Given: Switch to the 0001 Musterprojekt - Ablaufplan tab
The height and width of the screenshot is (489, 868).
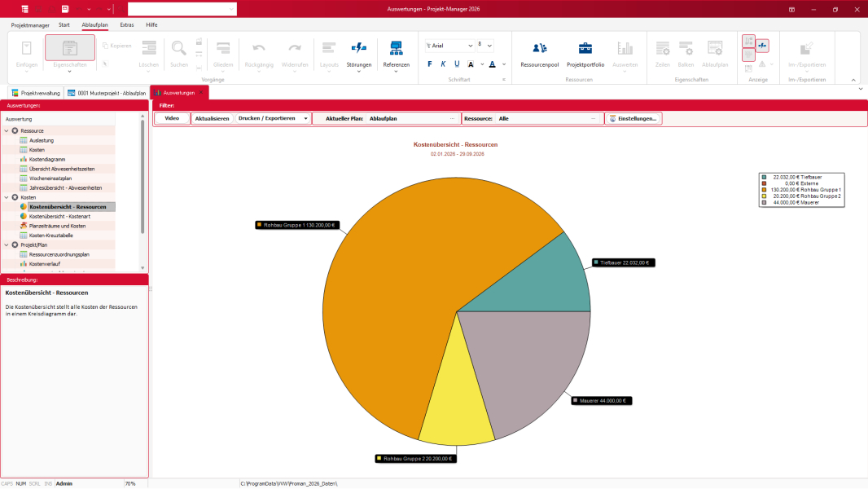Looking at the screenshot, I should (x=107, y=93).
